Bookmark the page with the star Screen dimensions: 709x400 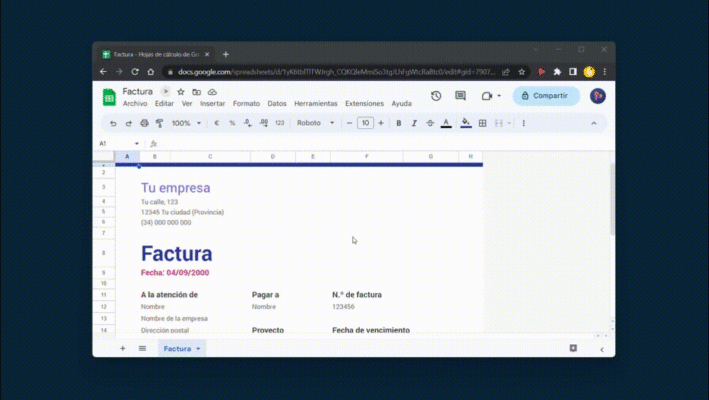[522, 72]
